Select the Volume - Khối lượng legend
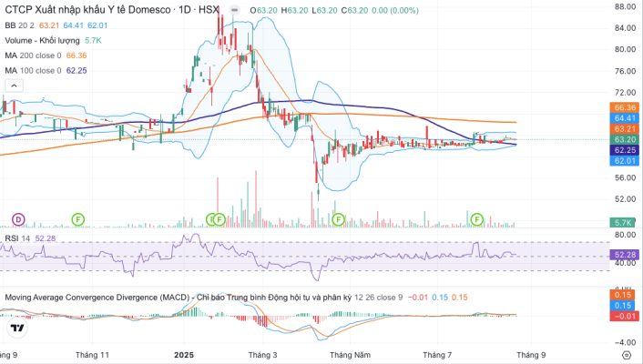Image resolution: width=643 pixels, height=364 pixels. pos(42,41)
